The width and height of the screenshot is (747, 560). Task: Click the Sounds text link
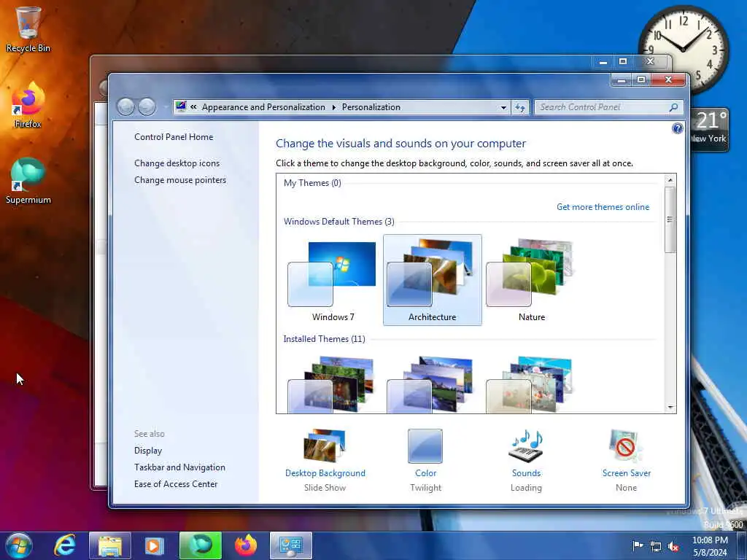[526, 472]
